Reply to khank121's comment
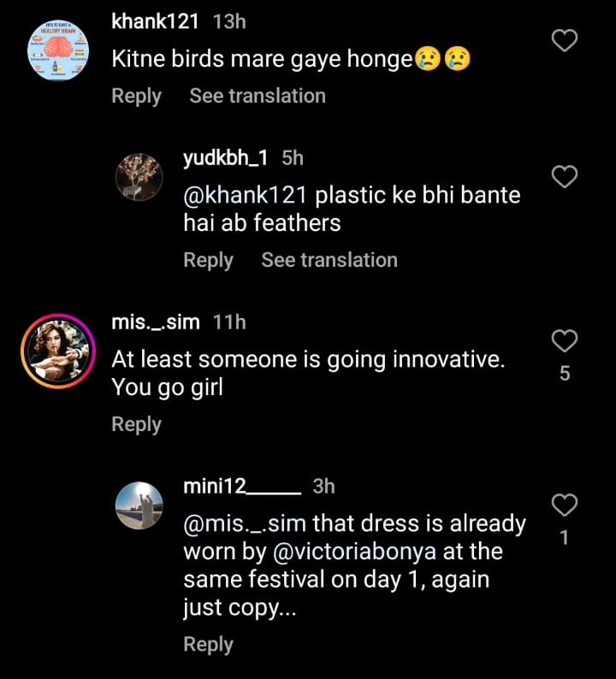The height and width of the screenshot is (679, 616). [x=136, y=96]
